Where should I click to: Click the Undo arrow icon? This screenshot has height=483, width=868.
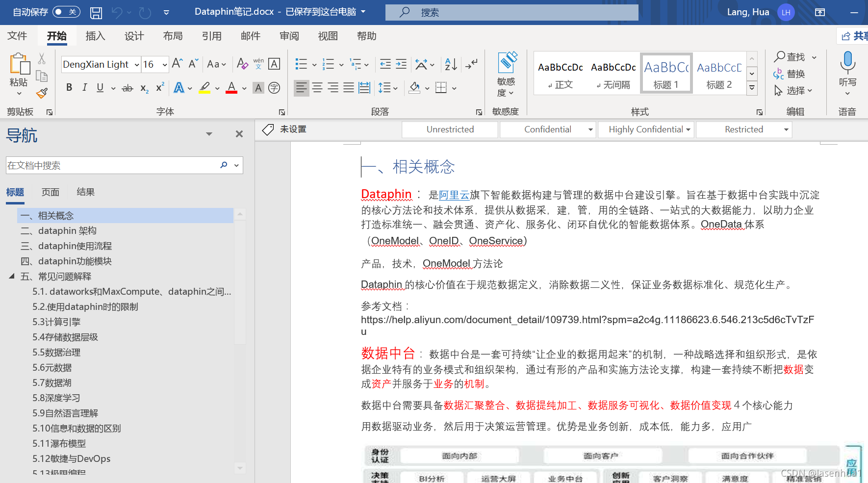click(117, 12)
